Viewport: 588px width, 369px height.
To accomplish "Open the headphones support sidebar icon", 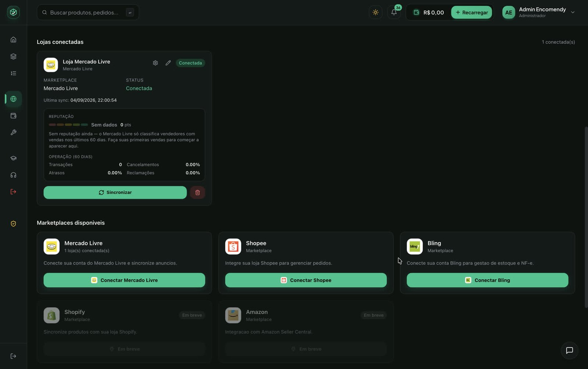I will (x=13, y=175).
